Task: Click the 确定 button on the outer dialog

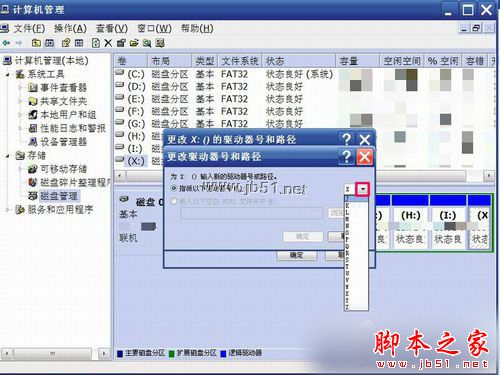Action: click(x=297, y=256)
